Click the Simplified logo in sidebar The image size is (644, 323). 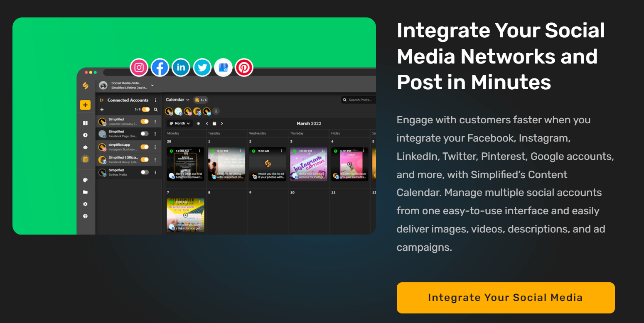click(85, 86)
